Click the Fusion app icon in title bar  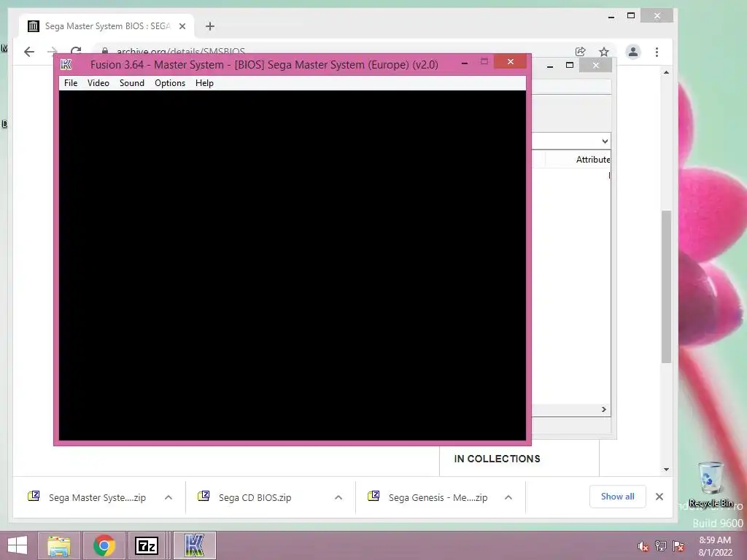click(66, 64)
